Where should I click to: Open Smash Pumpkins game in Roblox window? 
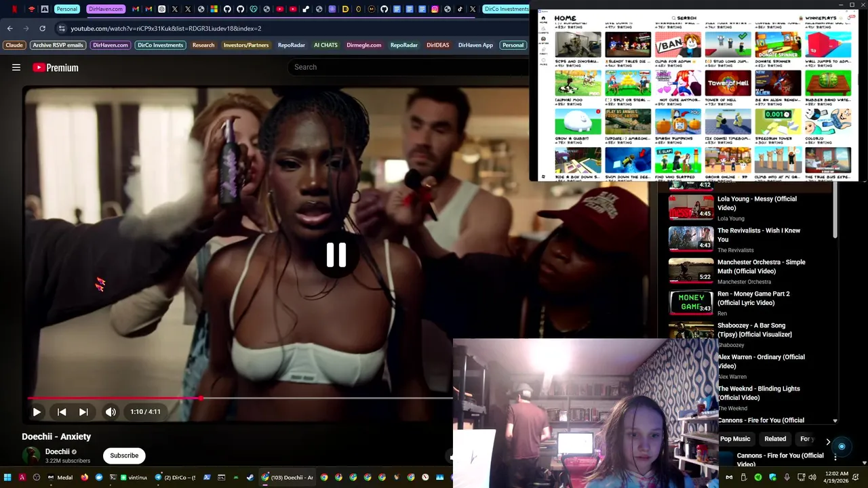[677, 123]
